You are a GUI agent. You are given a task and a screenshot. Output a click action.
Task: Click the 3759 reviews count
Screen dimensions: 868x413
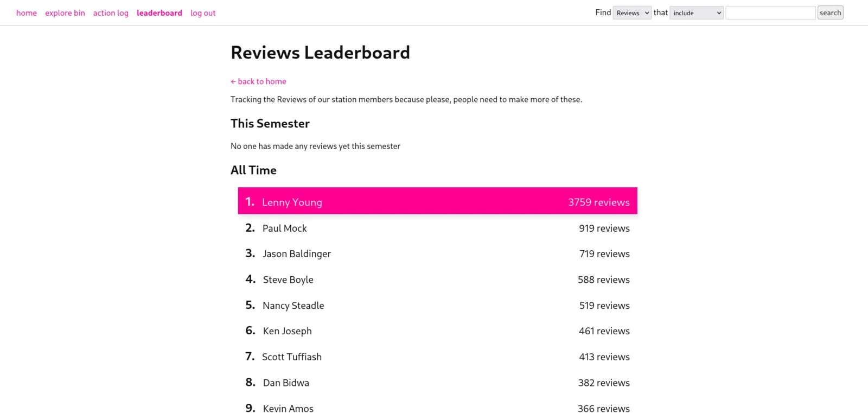(599, 202)
